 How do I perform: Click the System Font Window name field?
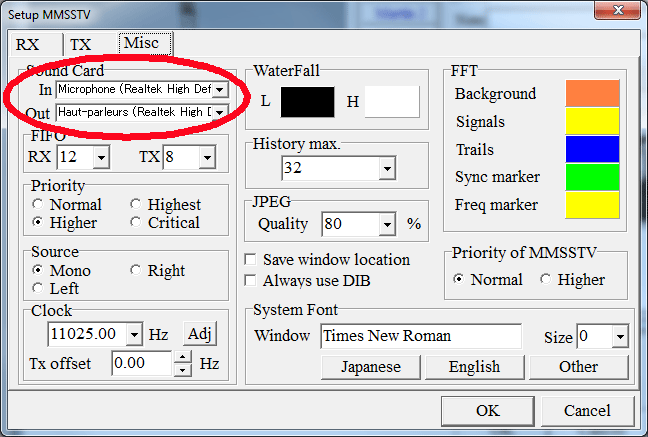[421, 336]
